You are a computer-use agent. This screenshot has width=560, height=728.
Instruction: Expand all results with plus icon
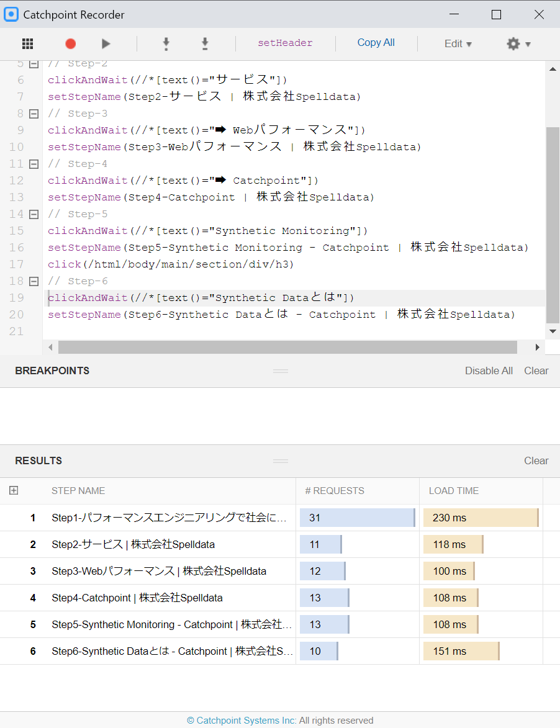[x=14, y=490]
